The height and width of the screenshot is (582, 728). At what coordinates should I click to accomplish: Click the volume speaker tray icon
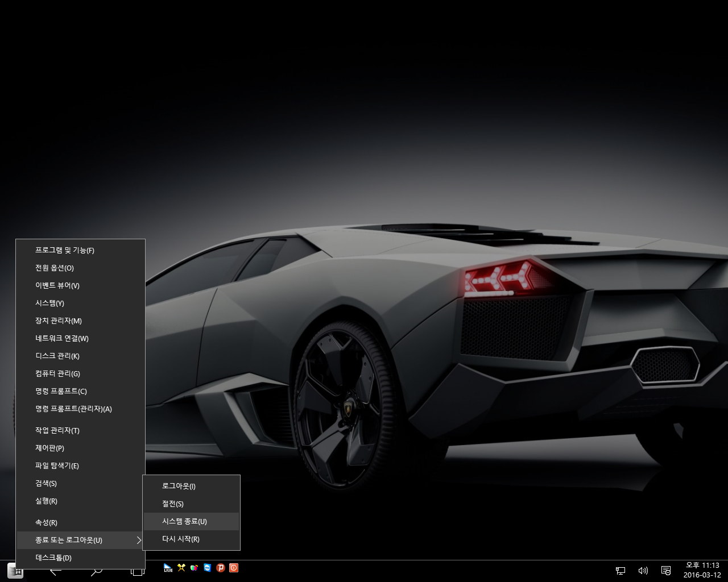pyautogui.click(x=643, y=571)
